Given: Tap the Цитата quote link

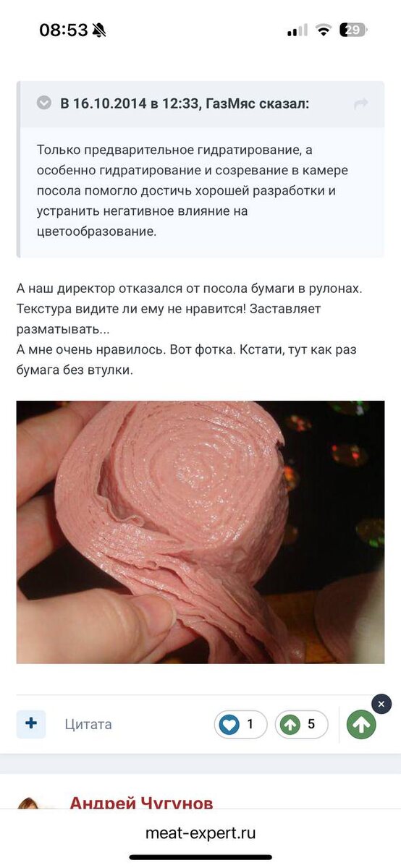Looking at the screenshot, I should 88,724.
